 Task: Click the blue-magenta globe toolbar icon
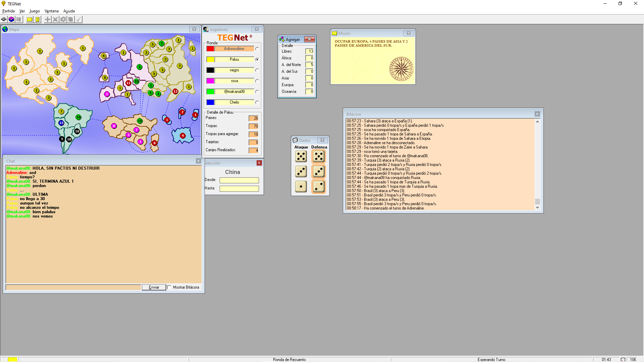pos(11,19)
